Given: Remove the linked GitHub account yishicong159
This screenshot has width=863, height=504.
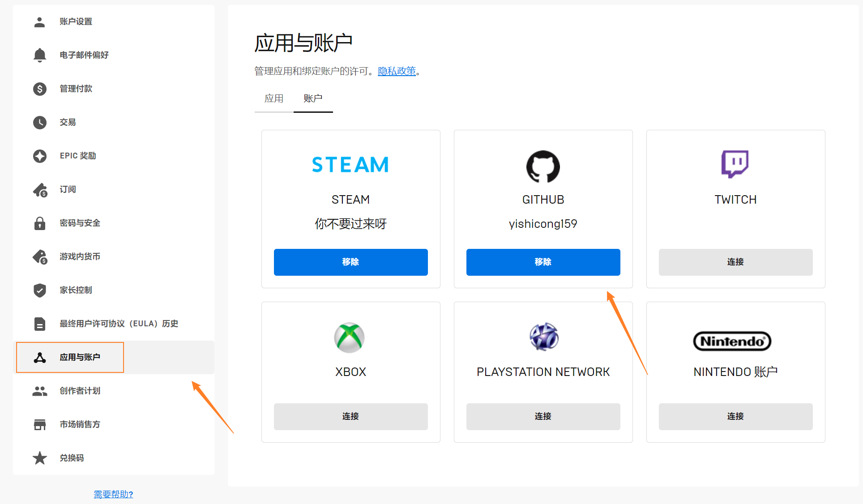Looking at the screenshot, I should 543,262.
